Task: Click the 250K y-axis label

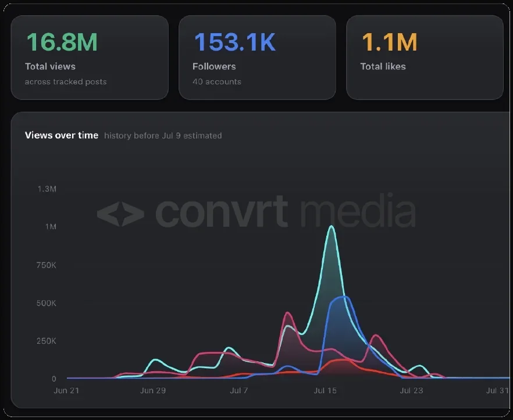Action: (46, 341)
